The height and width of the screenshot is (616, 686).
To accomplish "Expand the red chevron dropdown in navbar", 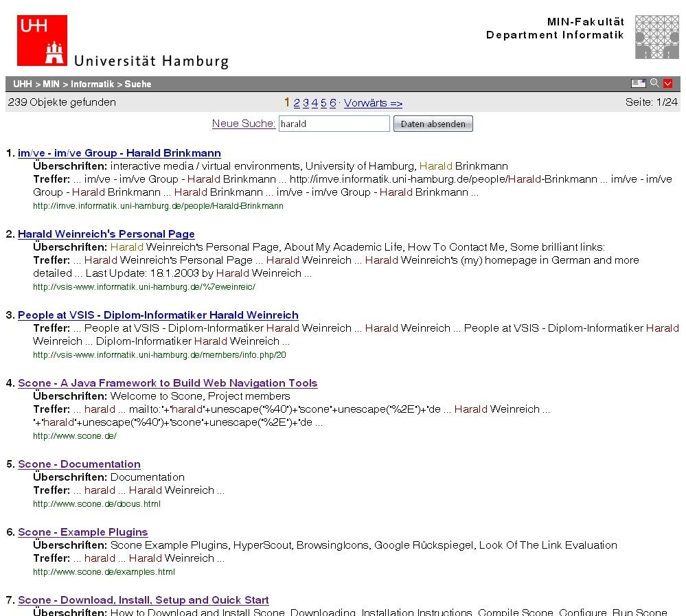I will [667, 83].
